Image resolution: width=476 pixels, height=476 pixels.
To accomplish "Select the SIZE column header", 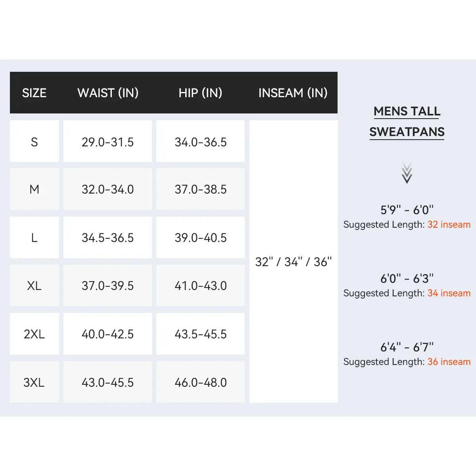I will coord(34,93).
